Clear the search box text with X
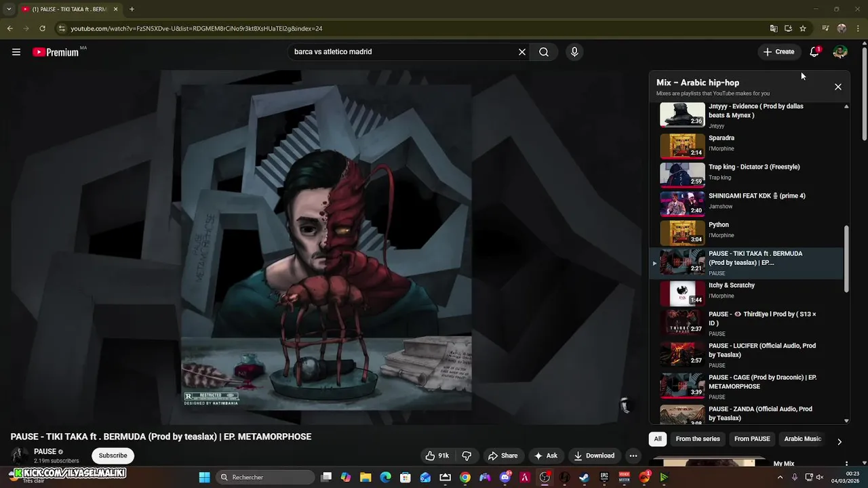Image resolution: width=868 pixels, height=488 pixels. tap(522, 52)
